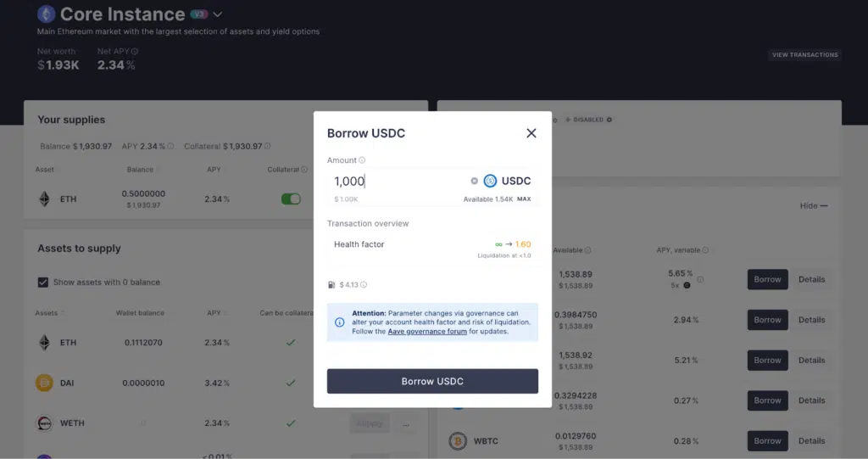The height and width of the screenshot is (459, 868).
Task: Click View Transactions
Action: tap(805, 55)
